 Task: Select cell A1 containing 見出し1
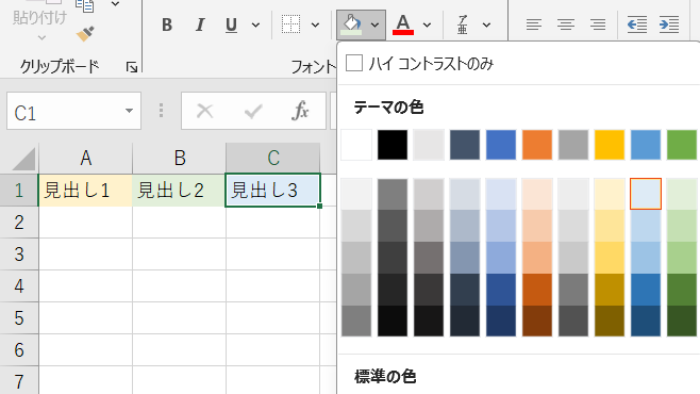tap(85, 191)
